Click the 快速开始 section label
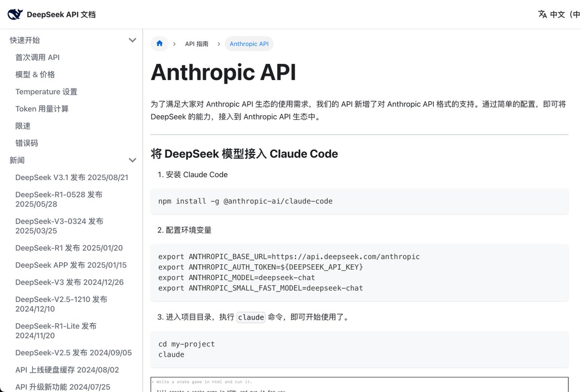This screenshot has width=581, height=392. point(25,40)
